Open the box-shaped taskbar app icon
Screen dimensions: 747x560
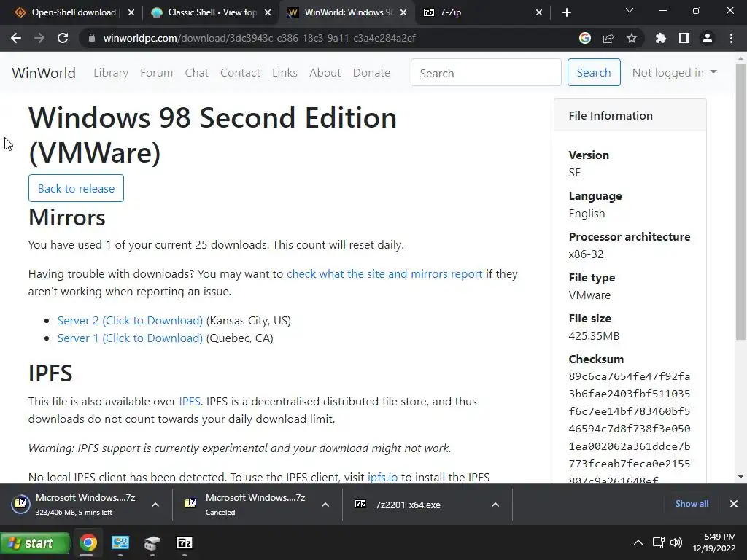click(x=152, y=542)
